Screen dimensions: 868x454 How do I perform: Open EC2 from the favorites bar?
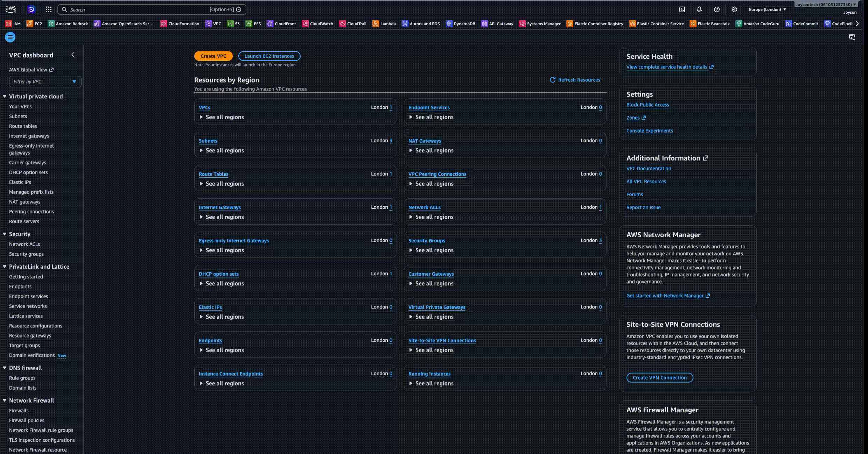point(34,24)
